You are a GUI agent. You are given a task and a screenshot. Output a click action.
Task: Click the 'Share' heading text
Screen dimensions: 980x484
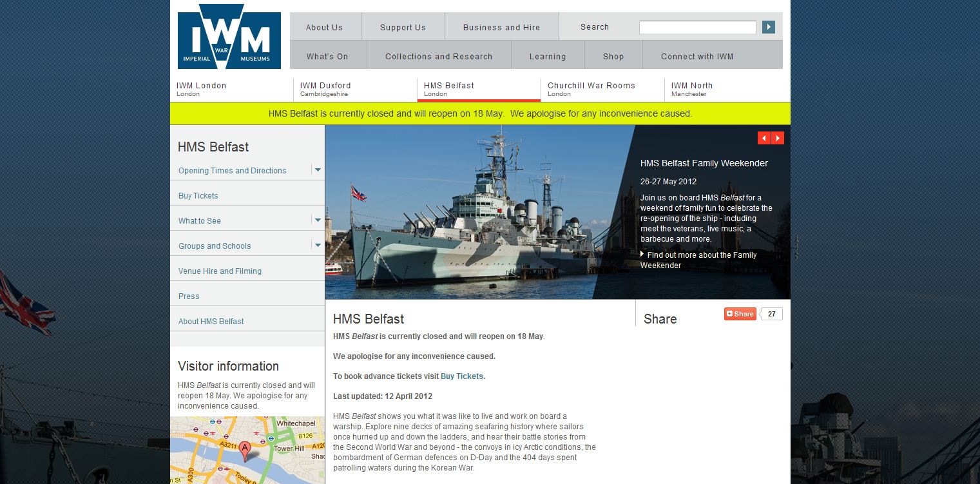[660, 319]
